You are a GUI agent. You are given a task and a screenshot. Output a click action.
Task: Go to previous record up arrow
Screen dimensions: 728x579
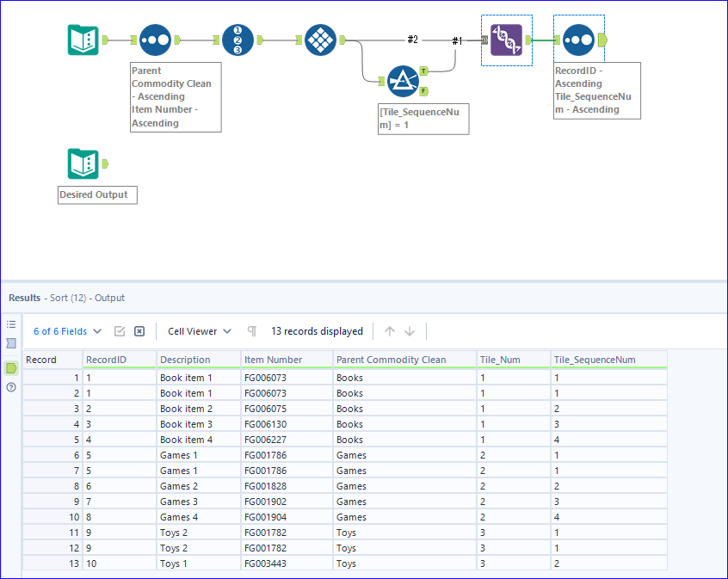pyautogui.click(x=390, y=331)
